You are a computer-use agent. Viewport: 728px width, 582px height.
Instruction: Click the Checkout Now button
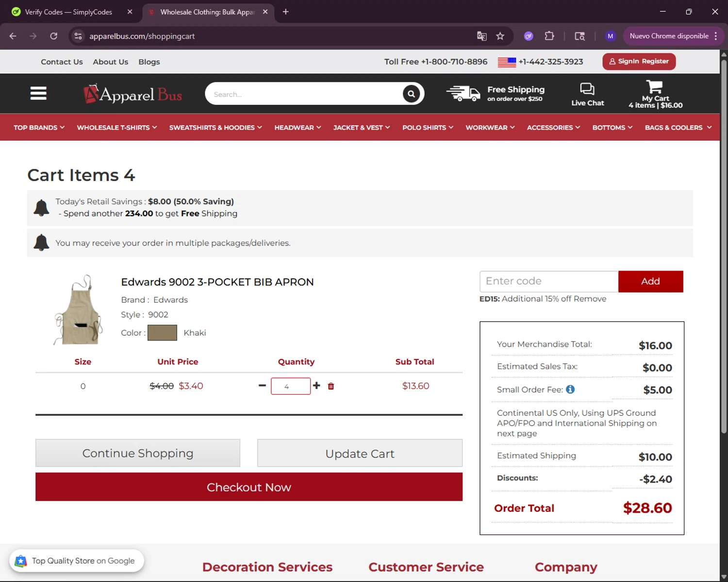click(x=249, y=487)
